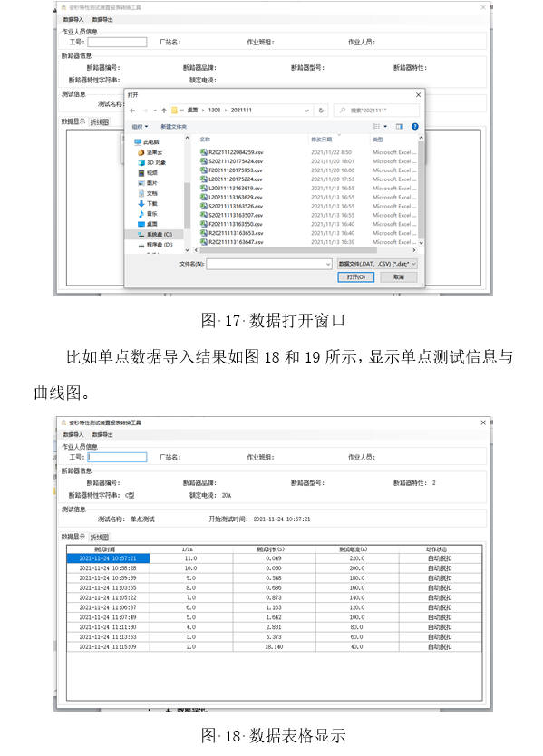
Task: Click the magnifier icon in the search box
Action: coord(343,111)
